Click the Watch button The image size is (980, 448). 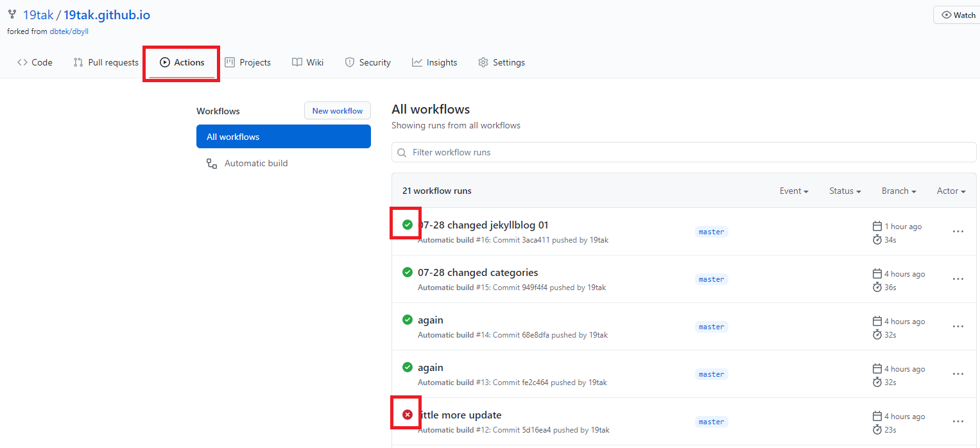[x=958, y=15]
